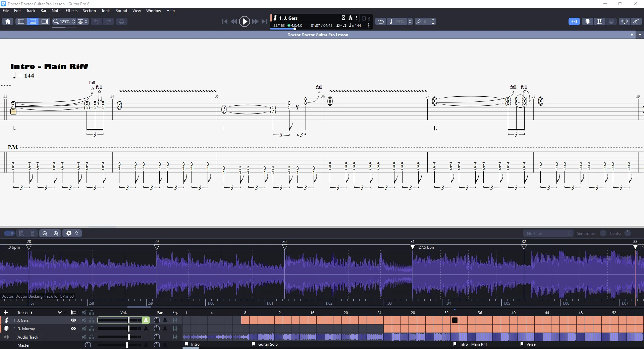Click the sync point marker at bar 29

tap(157, 247)
